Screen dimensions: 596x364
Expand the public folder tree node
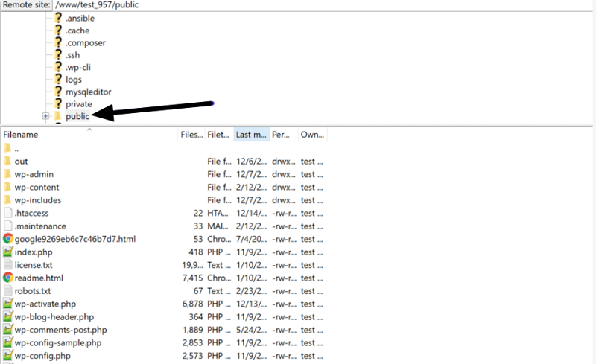coord(45,116)
